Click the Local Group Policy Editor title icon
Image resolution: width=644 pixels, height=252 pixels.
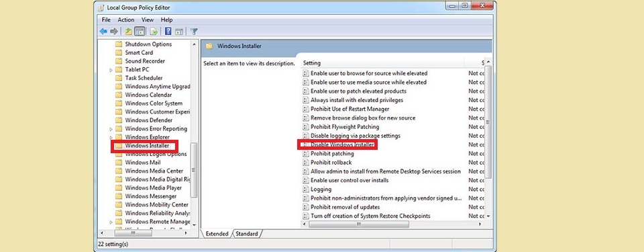point(101,7)
